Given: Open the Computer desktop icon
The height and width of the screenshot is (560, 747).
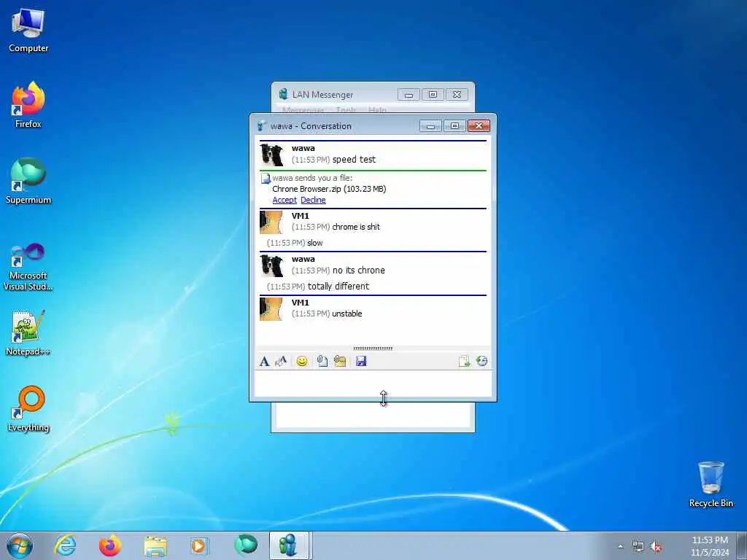Looking at the screenshot, I should 28,30.
